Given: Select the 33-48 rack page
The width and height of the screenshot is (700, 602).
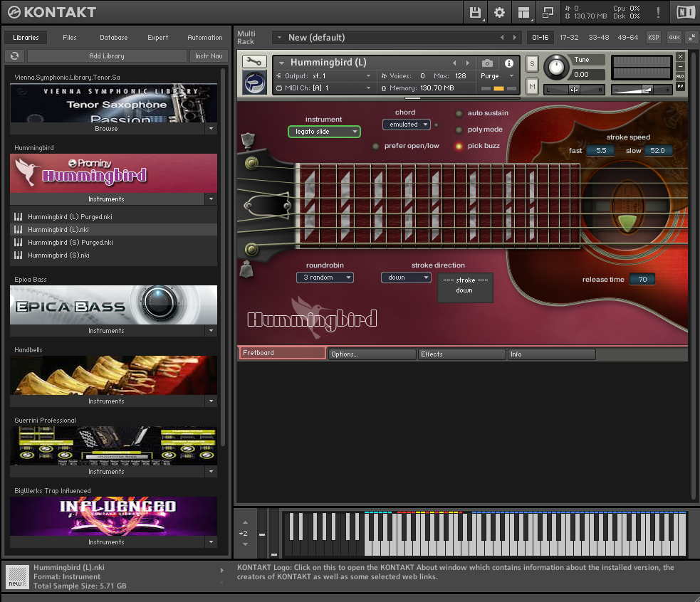Looking at the screenshot, I should tap(599, 38).
